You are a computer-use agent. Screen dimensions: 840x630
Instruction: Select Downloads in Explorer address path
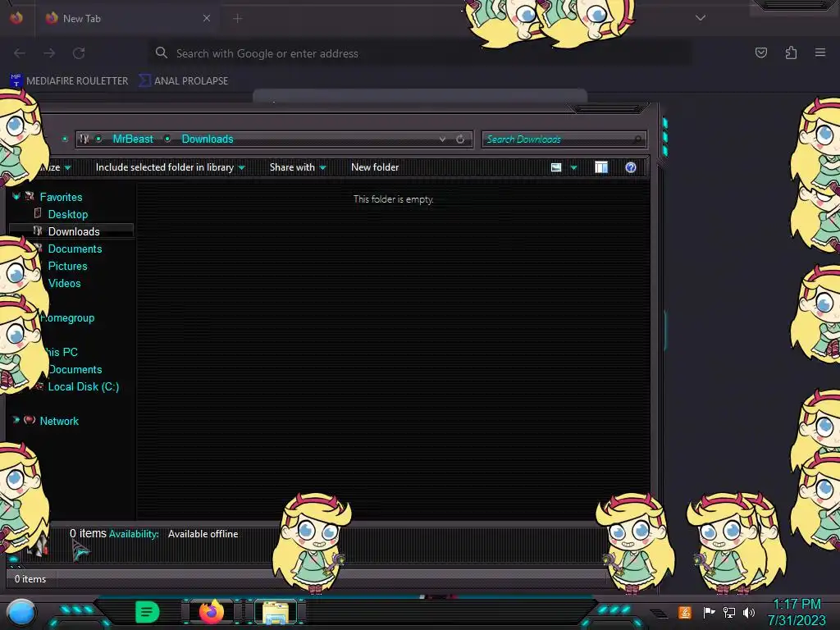pos(208,139)
